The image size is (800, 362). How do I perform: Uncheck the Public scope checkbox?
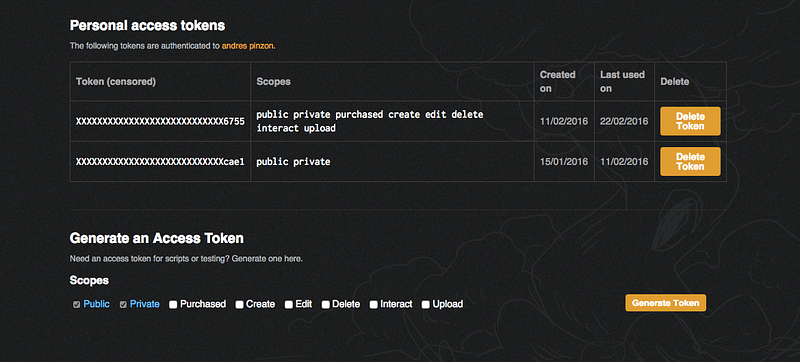click(x=77, y=304)
